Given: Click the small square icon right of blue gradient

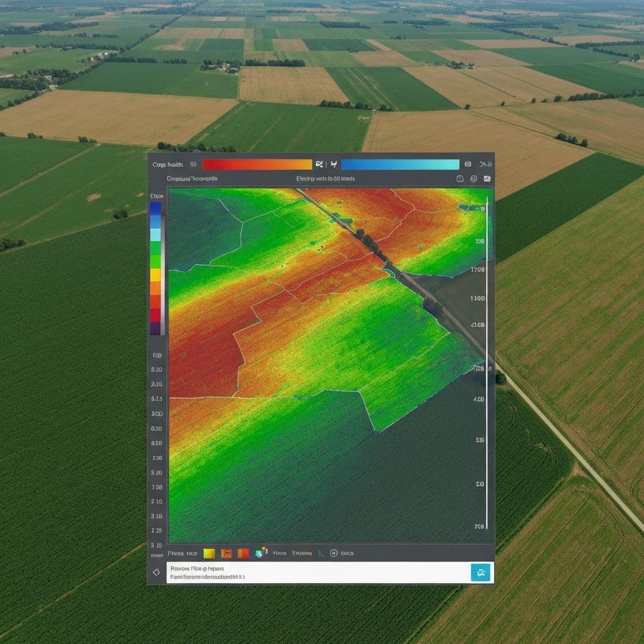Looking at the screenshot, I should 468,164.
